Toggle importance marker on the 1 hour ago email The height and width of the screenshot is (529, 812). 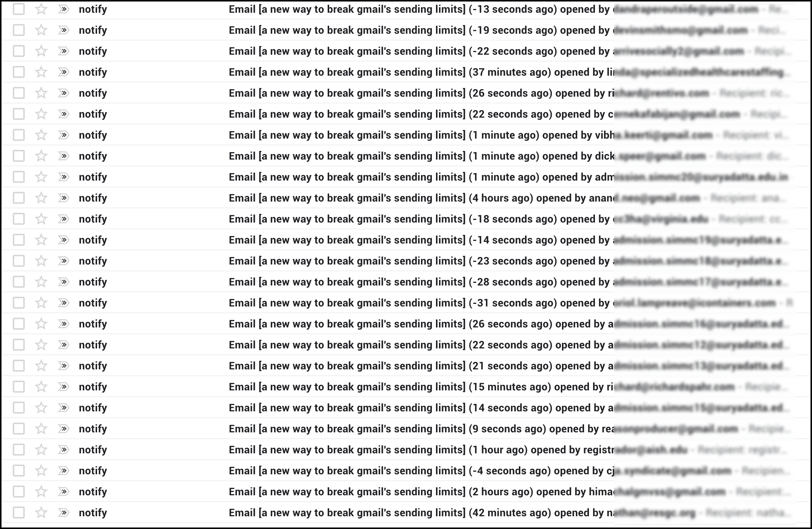(x=63, y=450)
